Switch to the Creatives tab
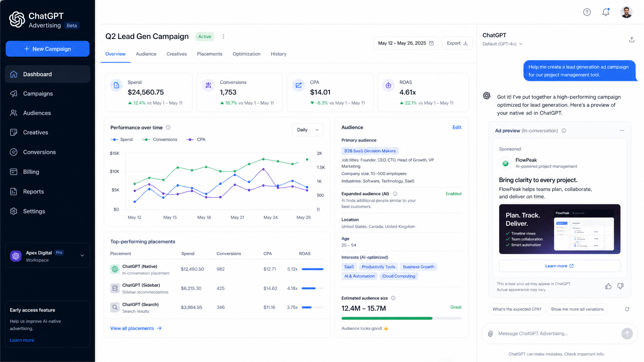Viewport: 644px width, 362px height. click(176, 54)
